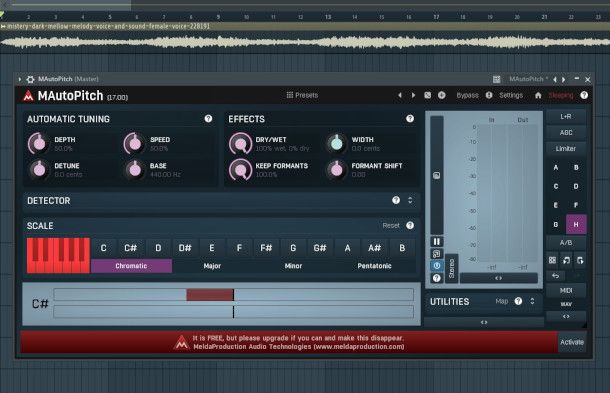Toggle the D# note in scale
Viewport: 610px width, 393px height.
click(x=185, y=248)
